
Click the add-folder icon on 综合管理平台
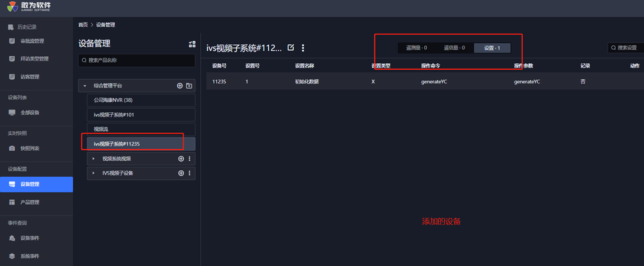click(x=189, y=86)
